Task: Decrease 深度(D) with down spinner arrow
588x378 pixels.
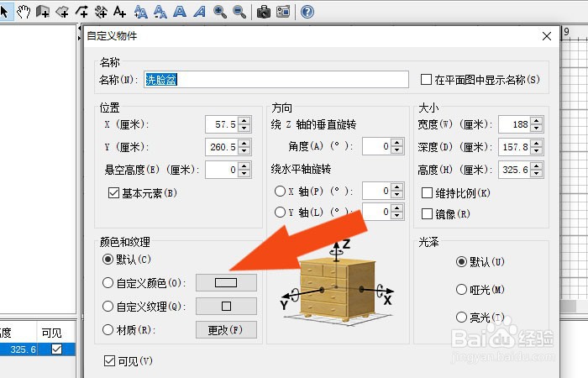Action: point(537,150)
